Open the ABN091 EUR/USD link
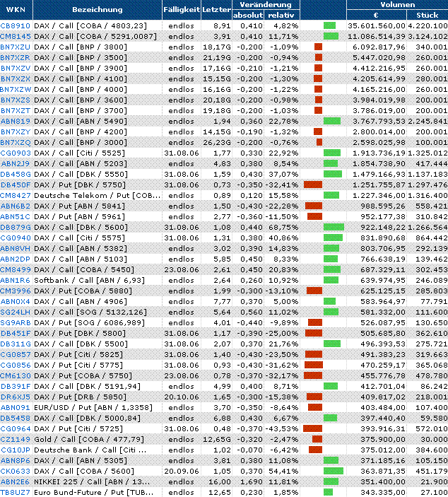The height and width of the screenshot is (497, 448). (16, 408)
